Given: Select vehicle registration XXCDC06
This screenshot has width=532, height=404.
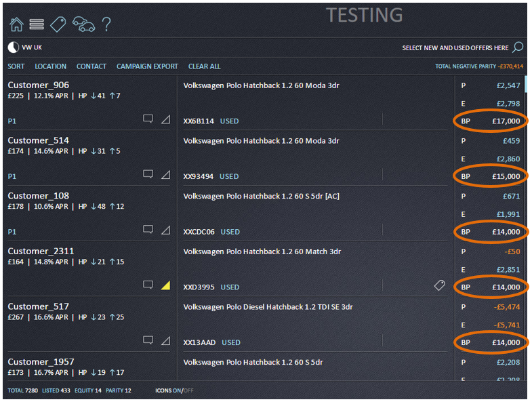Looking at the screenshot, I should click(199, 232).
